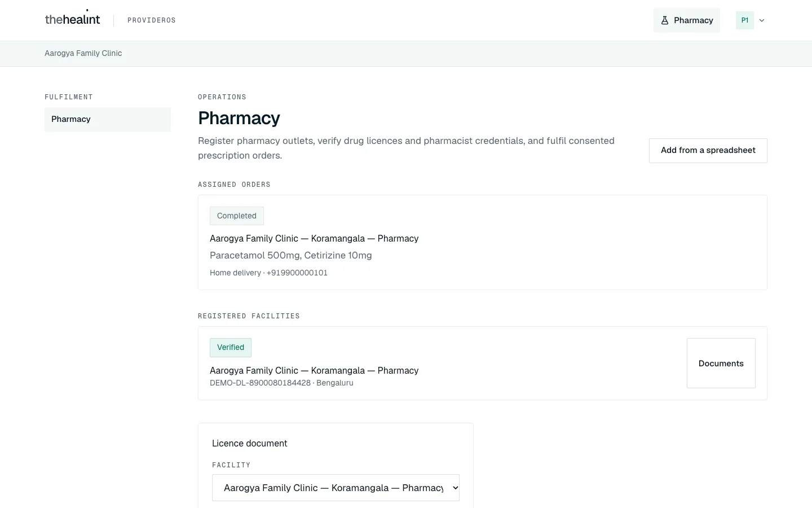Image resolution: width=812 pixels, height=508 pixels.
Task: Click the flask icon in Pharmacy button
Action: click(x=665, y=20)
